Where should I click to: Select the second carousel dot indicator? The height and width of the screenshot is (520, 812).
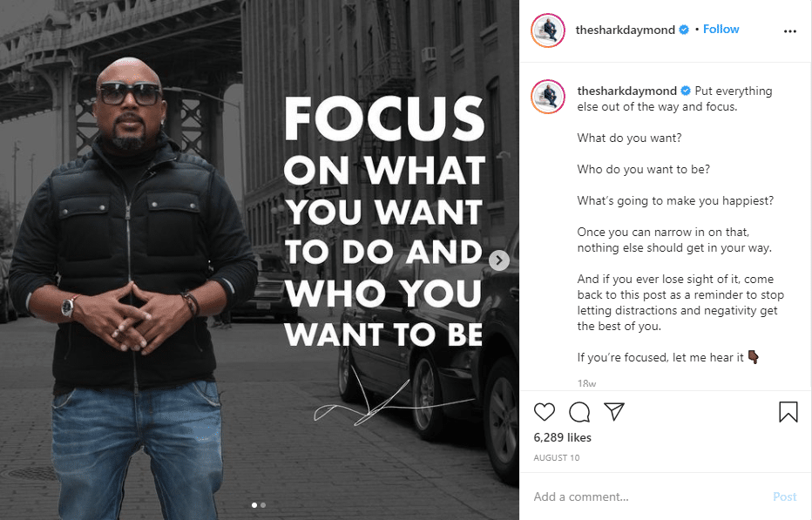[x=263, y=503]
